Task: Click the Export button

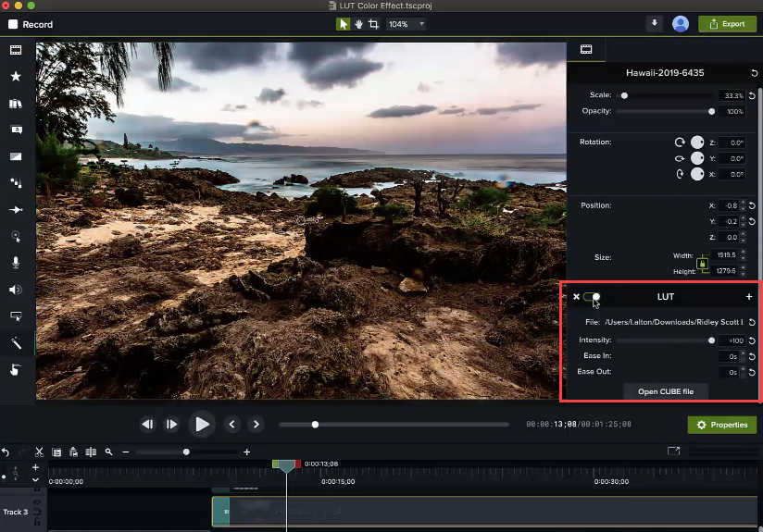Action: pos(727,24)
